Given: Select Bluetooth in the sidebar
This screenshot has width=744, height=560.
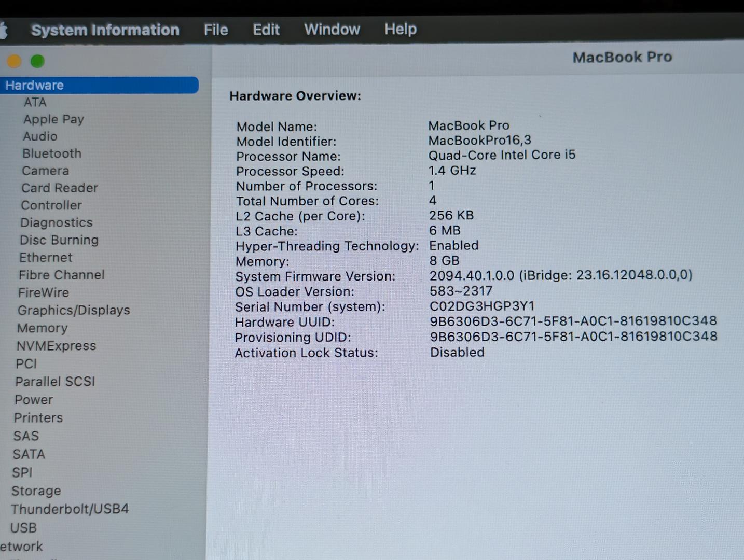Looking at the screenshot, I should pyautogui.click(x=52, y=153).
